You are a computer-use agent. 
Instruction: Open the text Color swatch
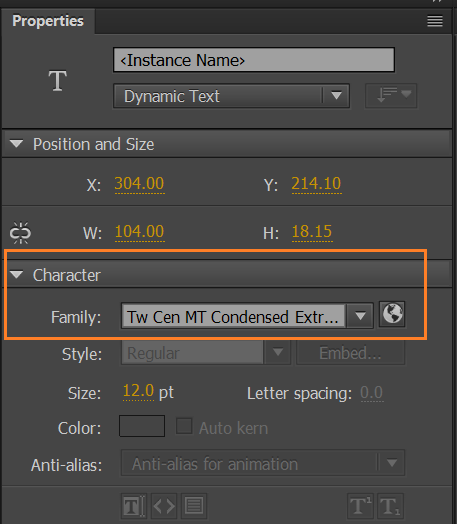[x=142, y=426]
